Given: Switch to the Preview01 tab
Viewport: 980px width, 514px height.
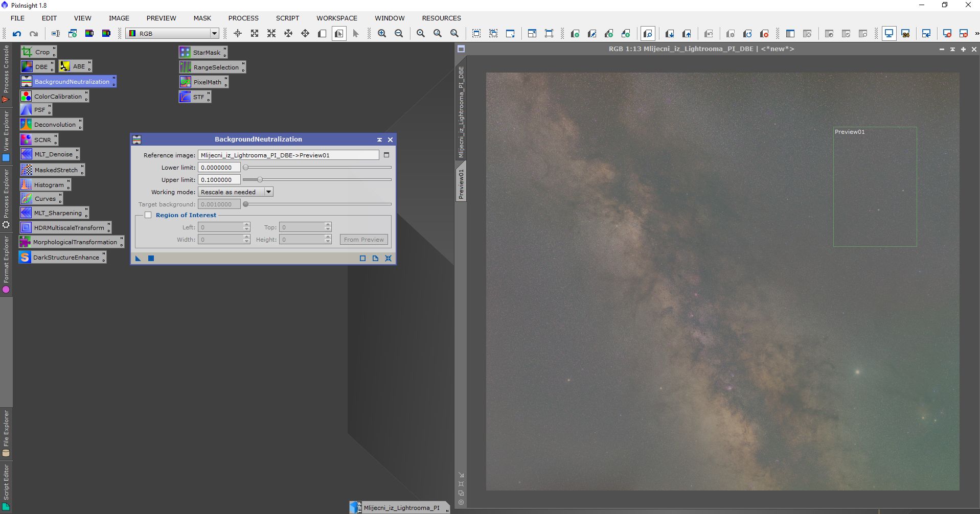Looking at the screenshot, I should click(x=461, y=183).
